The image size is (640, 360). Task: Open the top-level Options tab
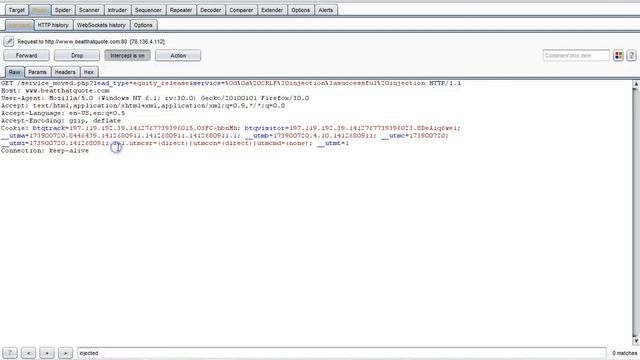pos(300,10)
